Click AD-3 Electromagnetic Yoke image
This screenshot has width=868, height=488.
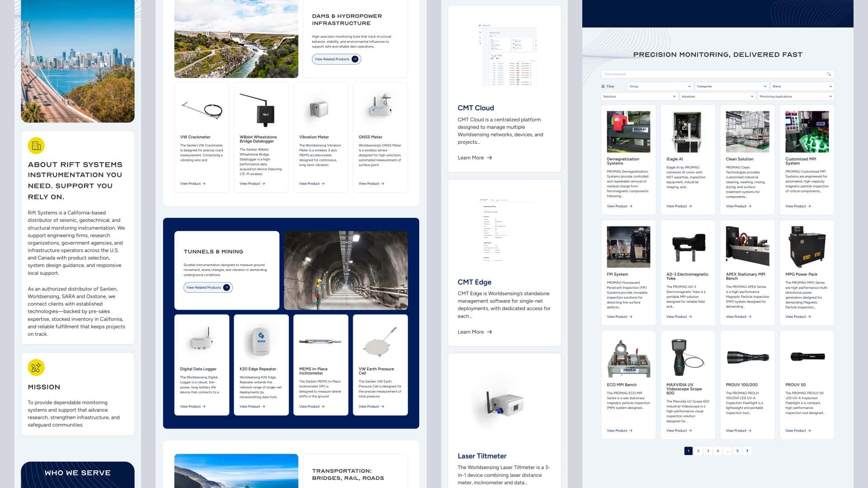click(688, 247)
